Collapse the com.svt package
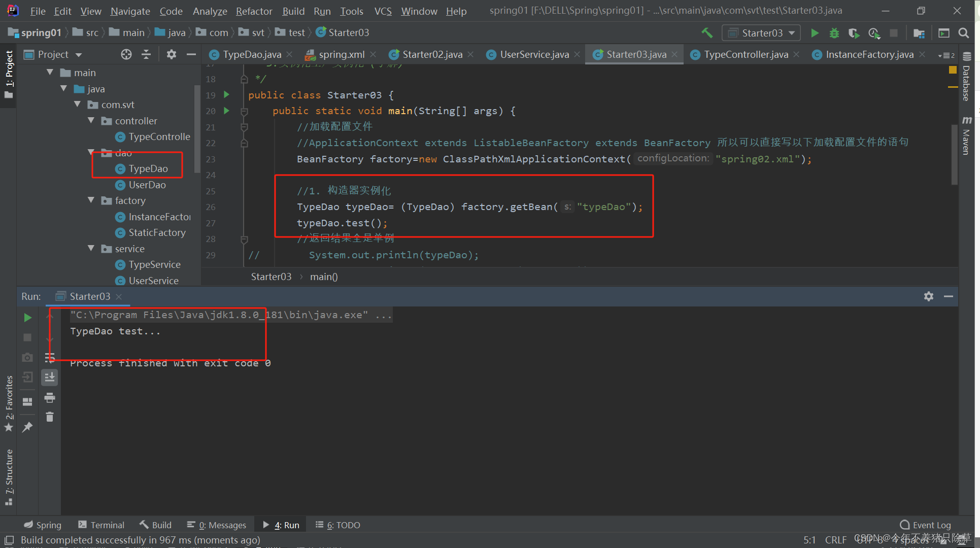This screenshot has width=980, height=548. click(78, 105)
